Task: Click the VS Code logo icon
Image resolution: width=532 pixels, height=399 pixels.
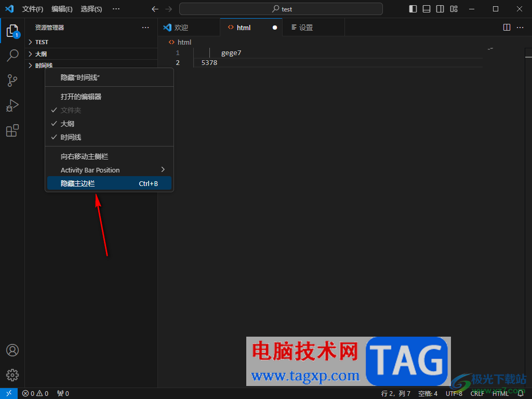Action: 9,9
